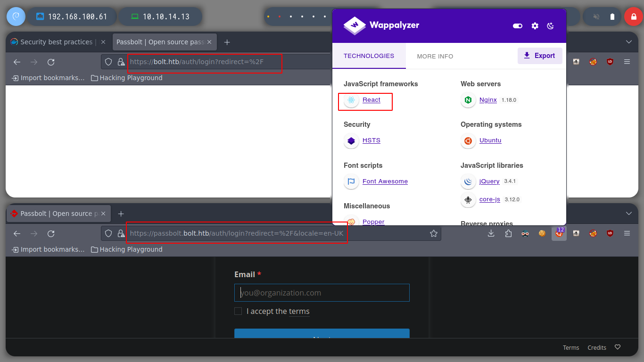
Task: Open Wappalyzer settings gear
Action: 535,26
